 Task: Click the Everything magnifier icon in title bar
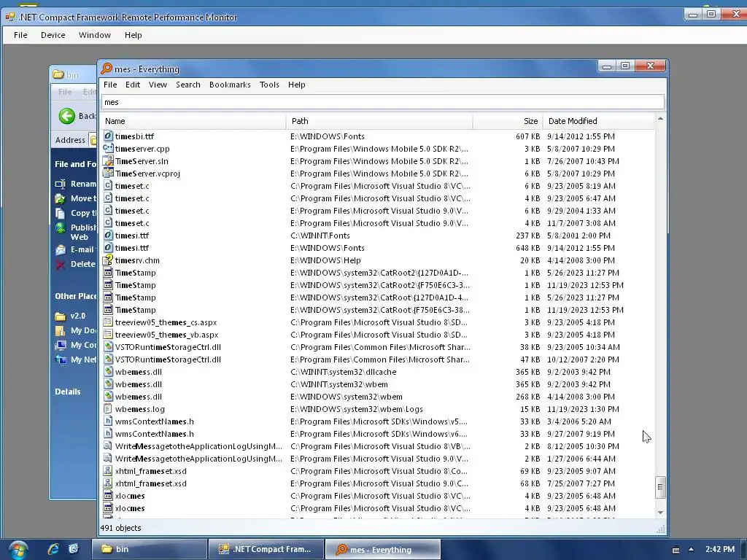107,69
